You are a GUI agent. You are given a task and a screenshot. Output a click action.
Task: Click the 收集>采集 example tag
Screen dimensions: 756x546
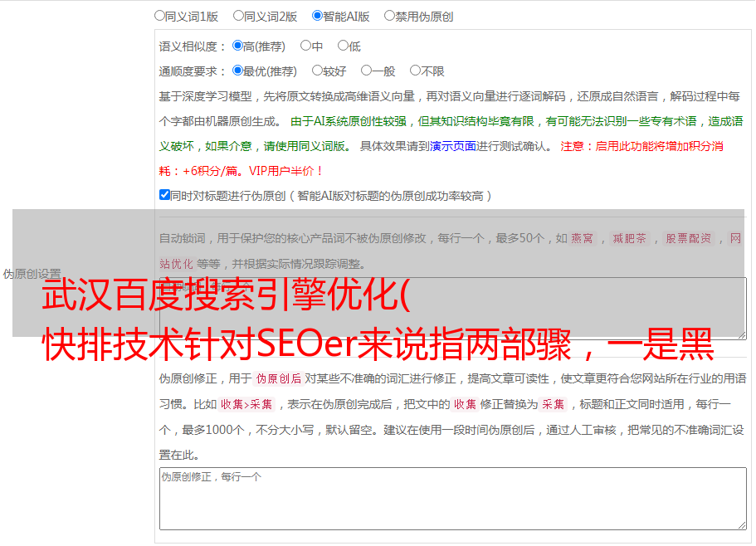[x=246, y=404]
